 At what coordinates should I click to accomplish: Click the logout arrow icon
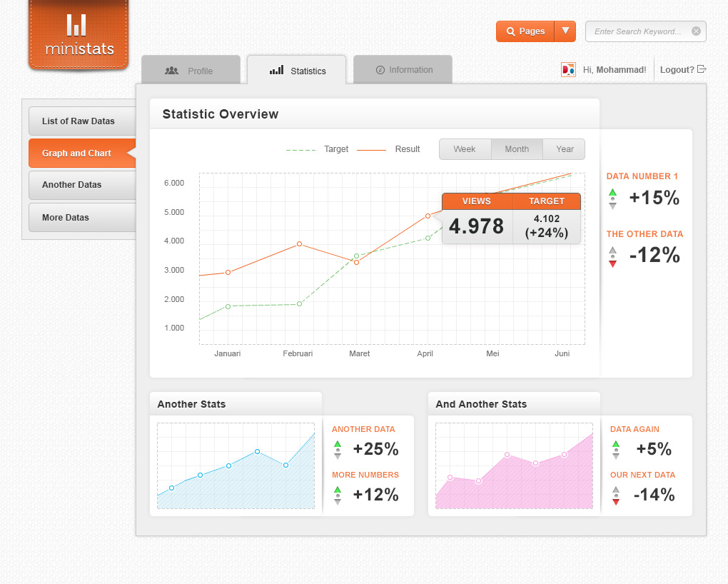click(x=702, y=69)
